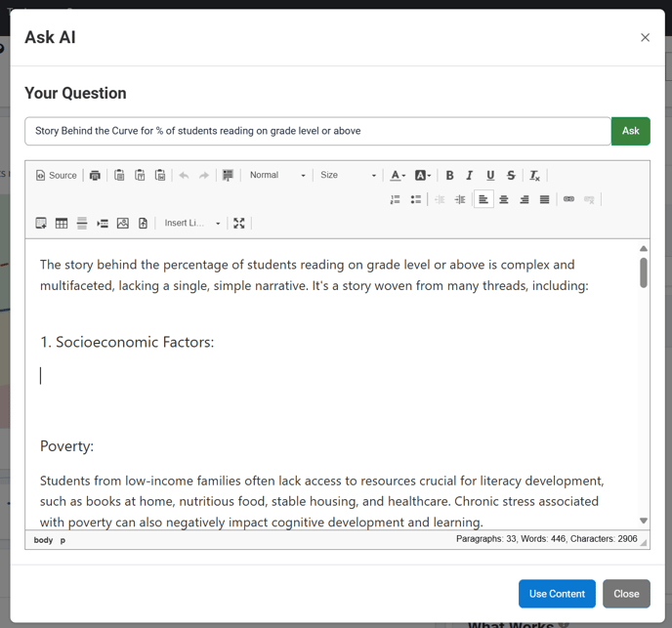Toggle Bold formatting
Screen dimensions: 672x628
(x=449, y=176)
